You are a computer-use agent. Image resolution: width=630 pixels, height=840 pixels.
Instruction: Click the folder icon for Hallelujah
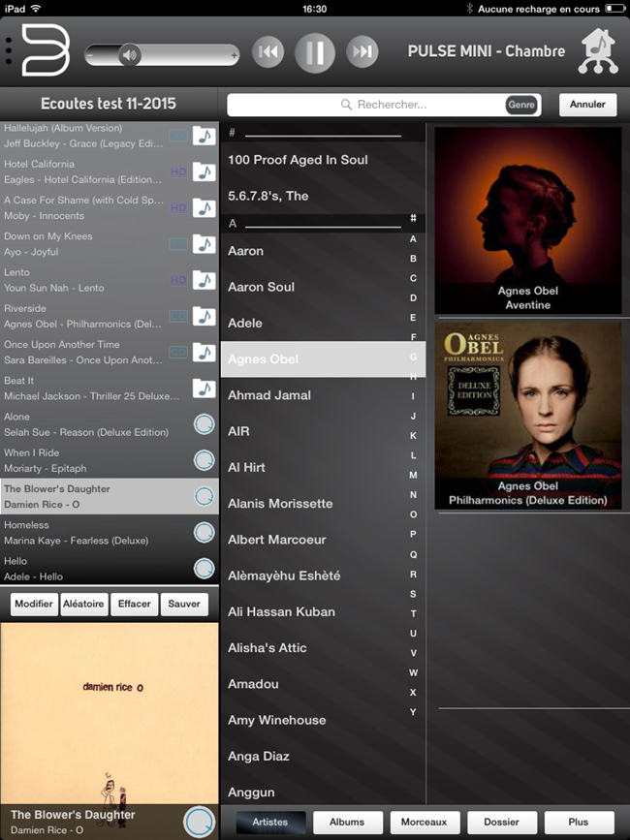[205, 136]
